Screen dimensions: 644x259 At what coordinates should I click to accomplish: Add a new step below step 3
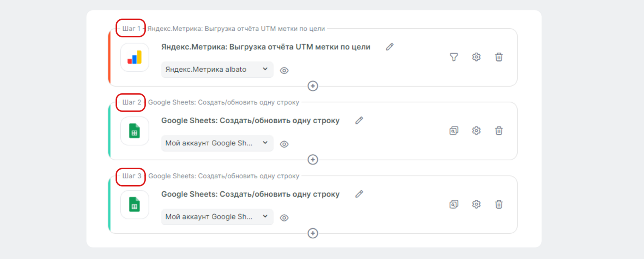point(313,234)
